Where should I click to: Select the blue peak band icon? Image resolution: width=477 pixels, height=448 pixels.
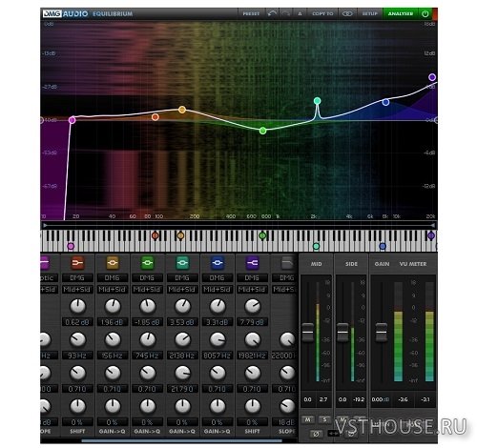click(x=218, y=263)
